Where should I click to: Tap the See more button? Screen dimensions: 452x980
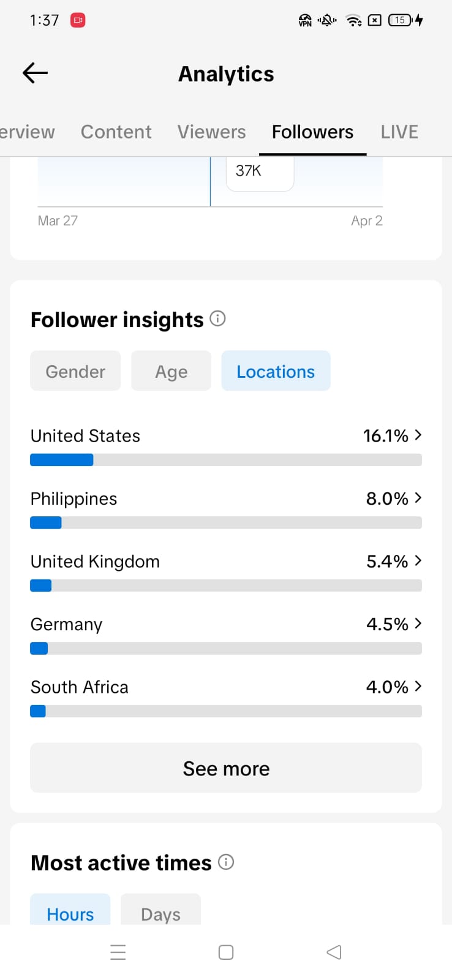[x=226, y=768]
